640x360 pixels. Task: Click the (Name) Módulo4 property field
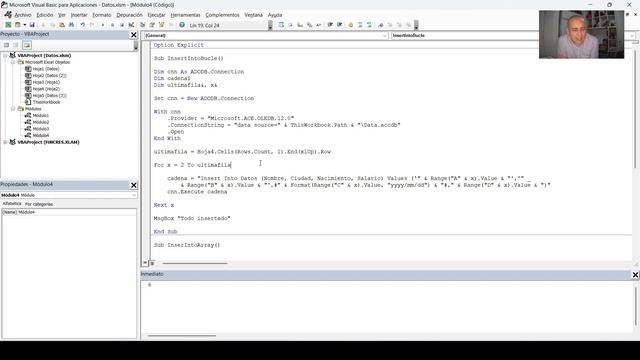pos(69,212)
